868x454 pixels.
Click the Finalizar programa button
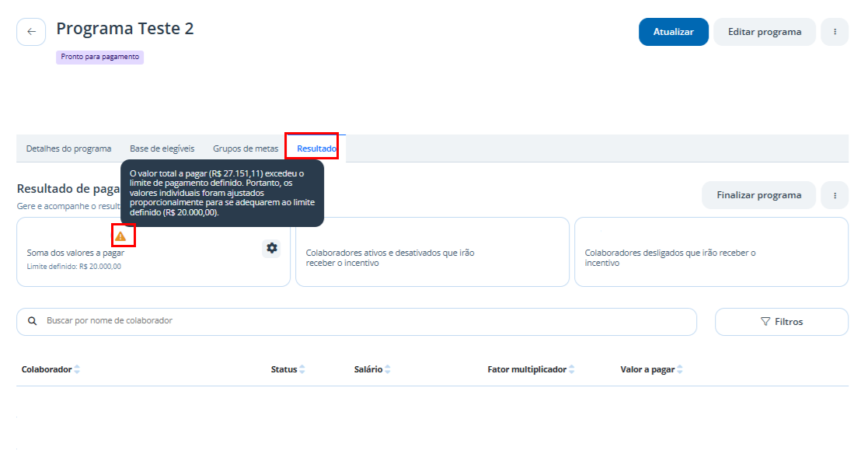(x=758, y=195)
